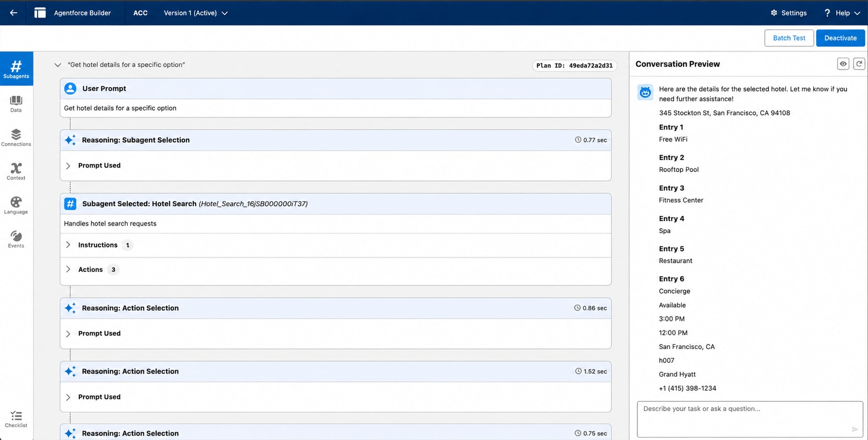Go back using the arrow icon
868x440 pixels.
(13, 13)
